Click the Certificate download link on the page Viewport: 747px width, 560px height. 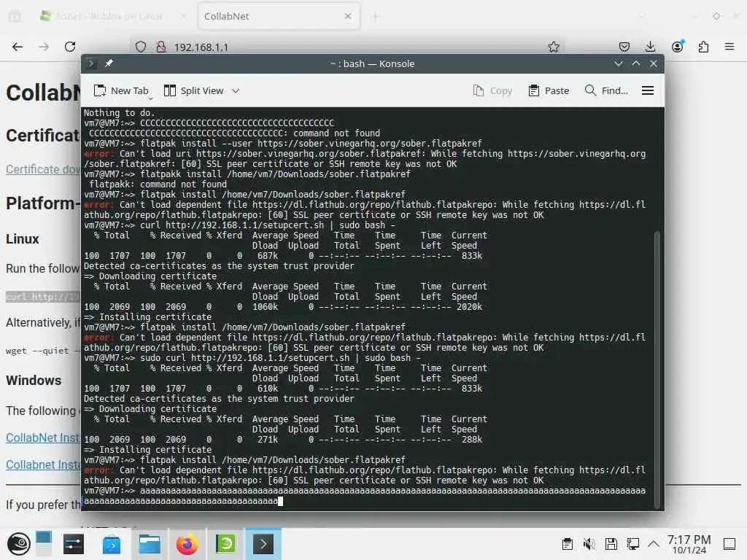click(x=43, y=169)
